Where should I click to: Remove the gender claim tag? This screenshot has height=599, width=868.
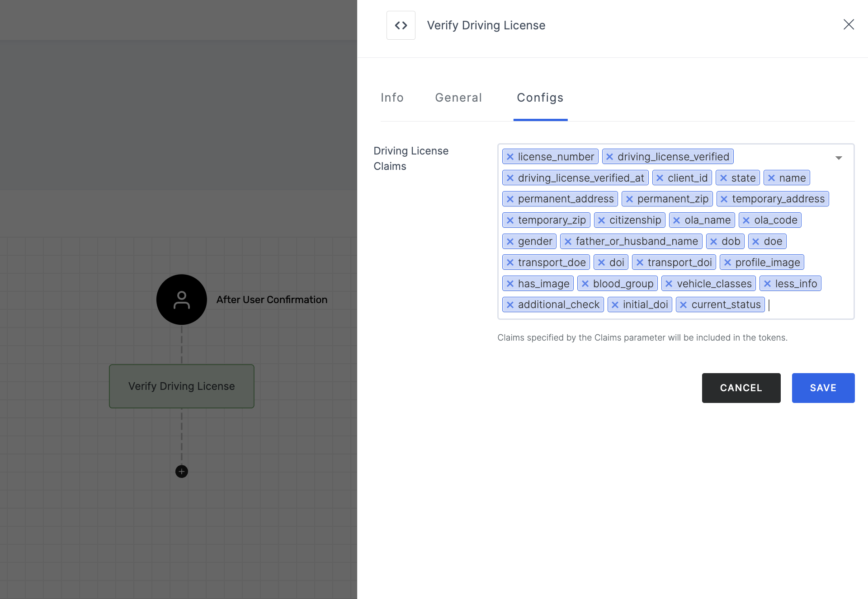click(x=510, y=242)
